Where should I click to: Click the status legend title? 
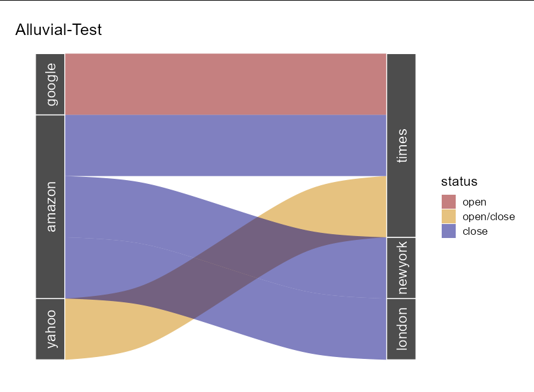459,181
